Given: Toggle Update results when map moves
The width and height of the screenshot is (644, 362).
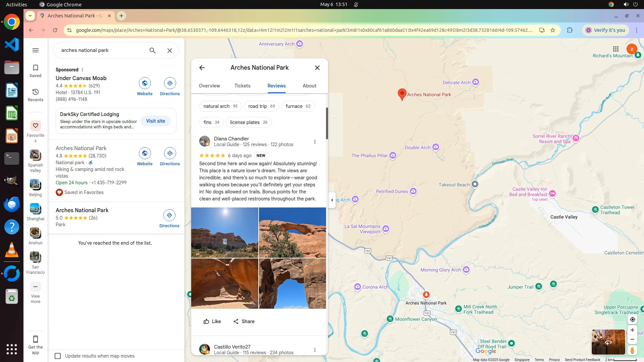Looking at the screenshot, I should [58, 356].
